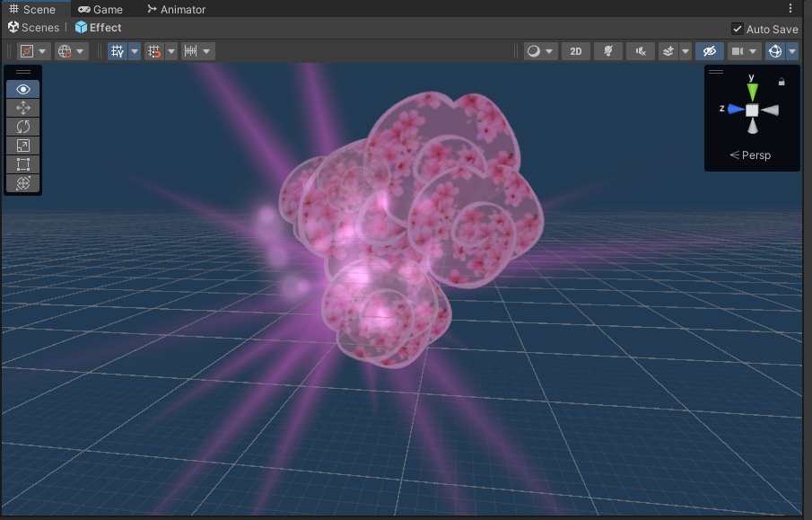Go back to Scenes in the breadcrumb

point(34,28)
